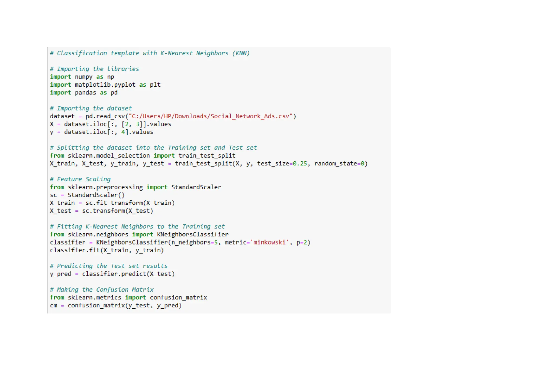Click the 'Feature Scaling' comment
This screenshot has height=392, width=555.
click(80, 179)
